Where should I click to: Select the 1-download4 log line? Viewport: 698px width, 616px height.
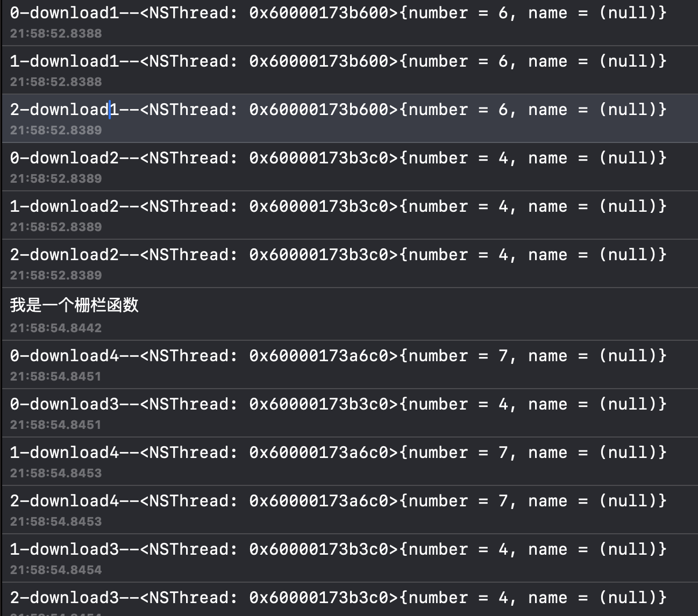338,453
